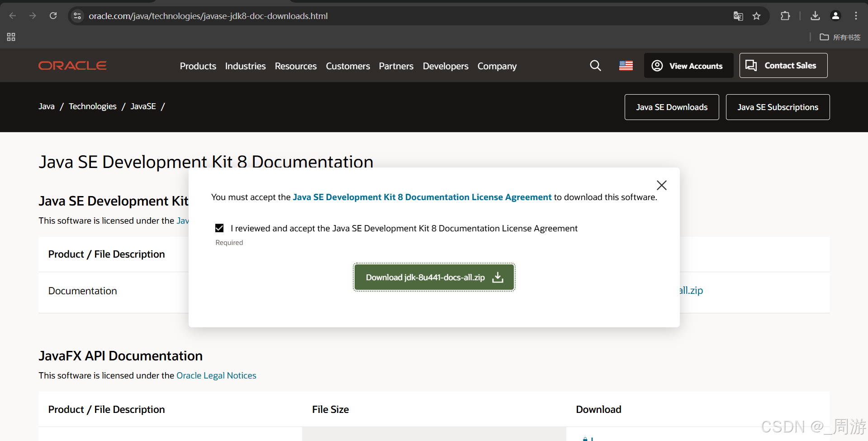Click Contact Sales button
The height and width of the screenshot is (441, 868).
783,66
